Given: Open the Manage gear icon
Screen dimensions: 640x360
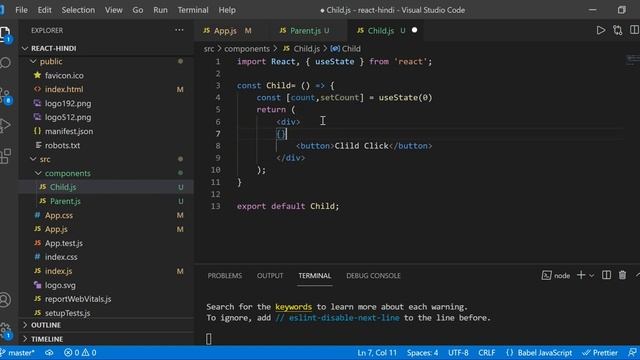Looking at the screenshot, I should point(5,330).
